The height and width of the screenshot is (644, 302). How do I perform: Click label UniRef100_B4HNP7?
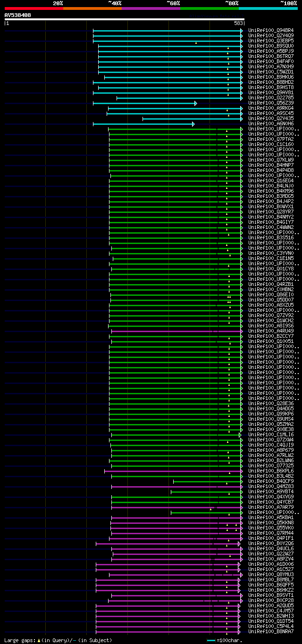271,165
